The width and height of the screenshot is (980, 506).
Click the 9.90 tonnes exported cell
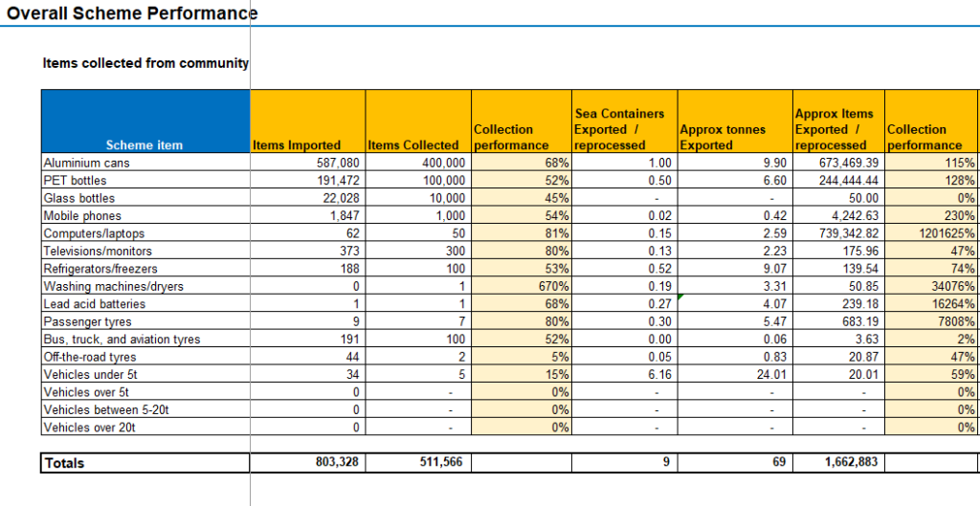[735, 163]
